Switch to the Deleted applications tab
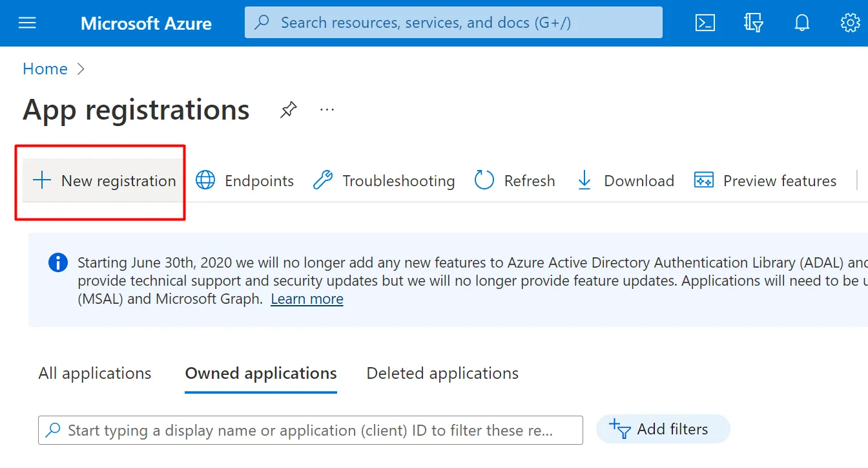868x468 pixels. (442, 374)
